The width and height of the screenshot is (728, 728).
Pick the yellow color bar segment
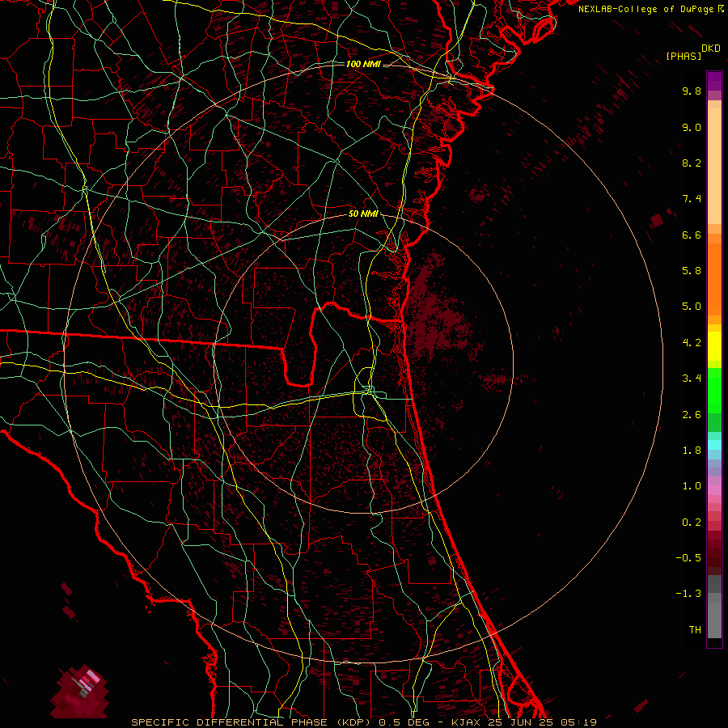tap(714, 346)
